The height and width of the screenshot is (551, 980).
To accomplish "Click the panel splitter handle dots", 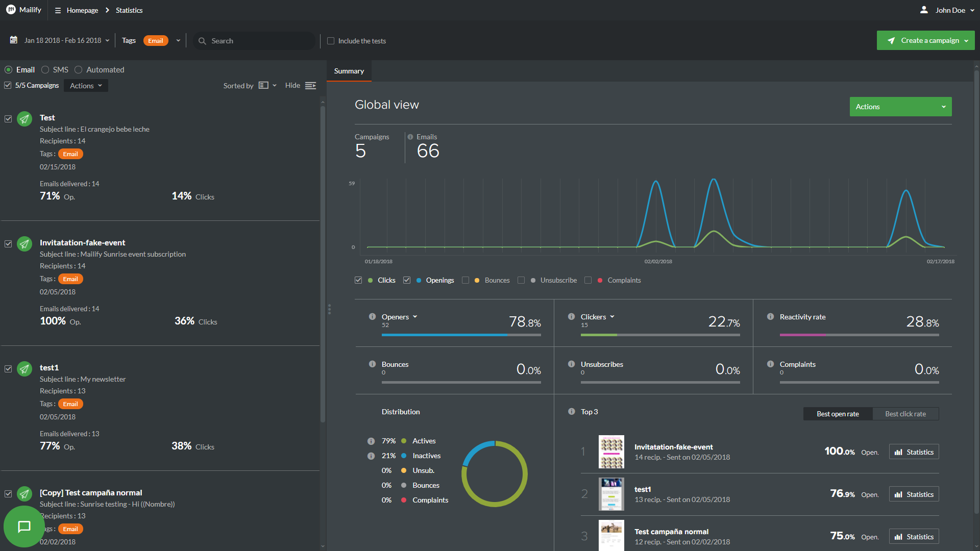I will pos(329,309).
